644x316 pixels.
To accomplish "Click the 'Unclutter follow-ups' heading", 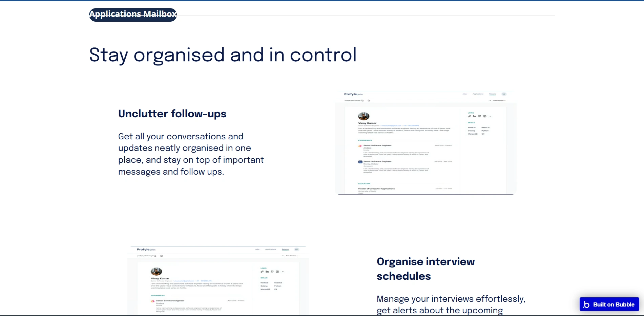I will pos(172,114).
